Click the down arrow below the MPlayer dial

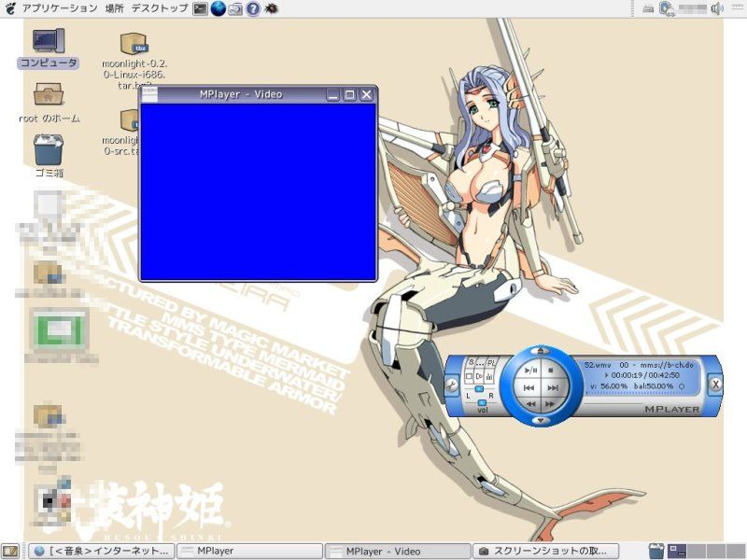[541, 421]
